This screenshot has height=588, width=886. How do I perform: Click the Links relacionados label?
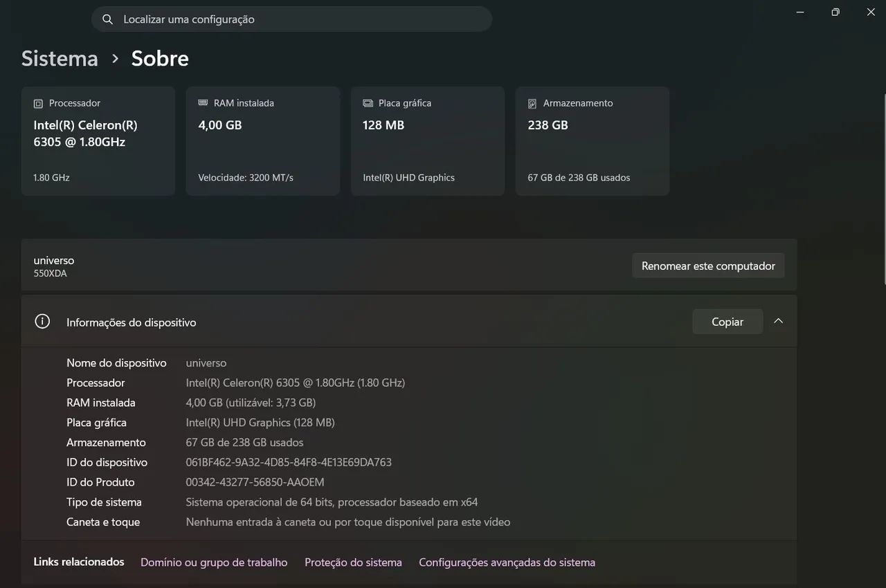[79, 562]
